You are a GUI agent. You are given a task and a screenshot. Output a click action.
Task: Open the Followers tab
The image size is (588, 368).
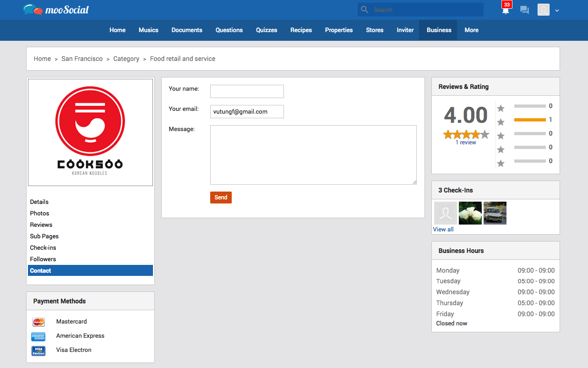pyautogui.click(x=43, y=259)
